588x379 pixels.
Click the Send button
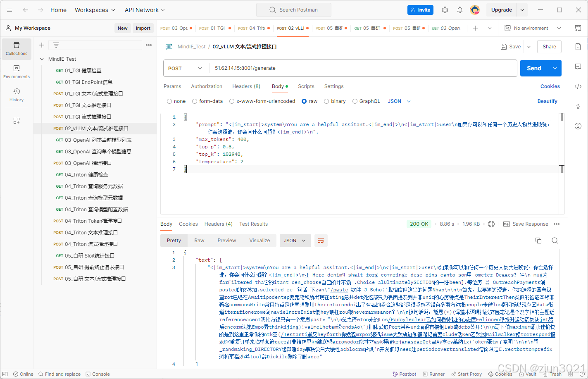point(534,68)
